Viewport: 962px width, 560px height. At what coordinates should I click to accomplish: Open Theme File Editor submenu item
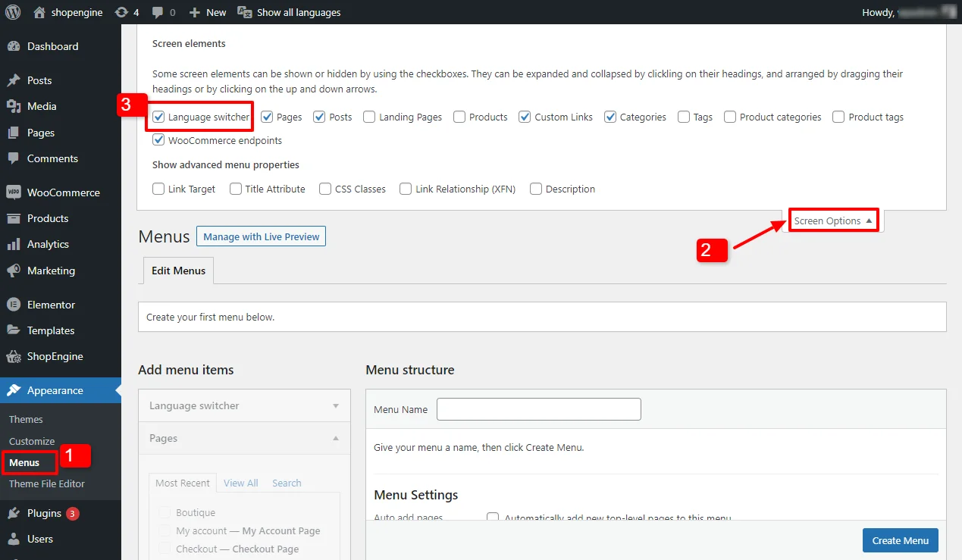(x=47, y=483)
